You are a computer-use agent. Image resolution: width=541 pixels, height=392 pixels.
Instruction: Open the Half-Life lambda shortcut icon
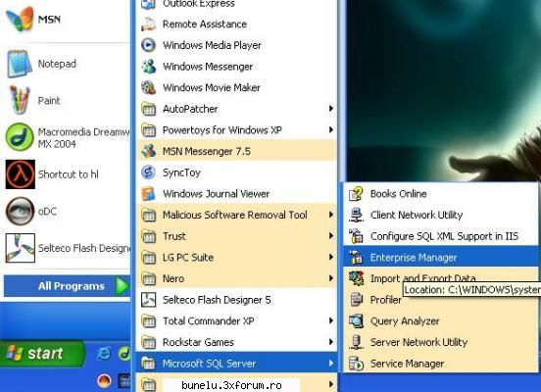click(20, 174)
